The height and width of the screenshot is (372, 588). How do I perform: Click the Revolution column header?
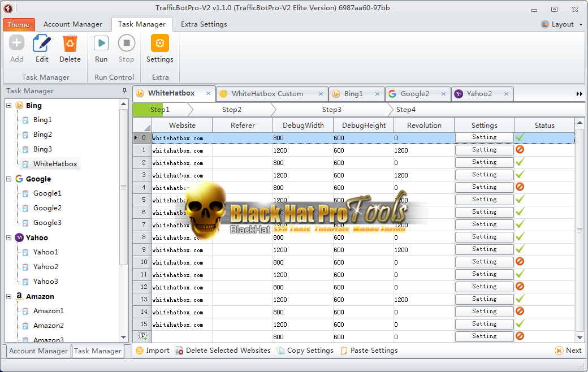point(424,126)
